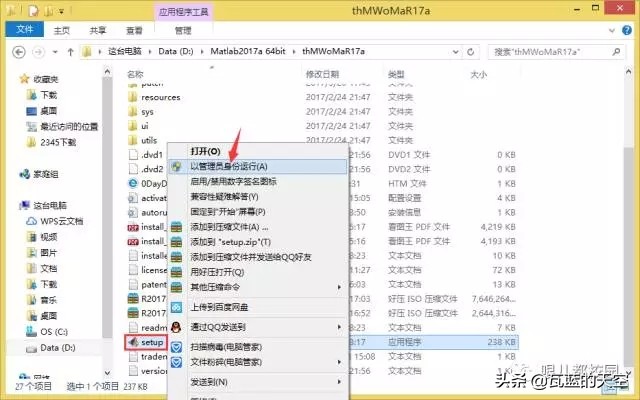This screenshot has width=640, height=400.
Task: Click the PC Manager file shredder shield icon
Action: pyautogui.click(x=176, y=362)
